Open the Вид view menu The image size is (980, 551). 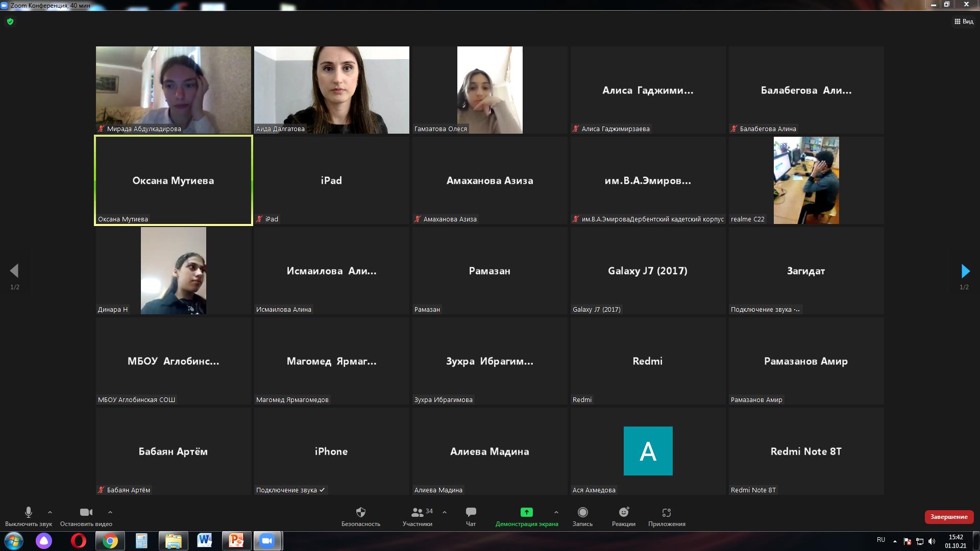pos(964,21)
